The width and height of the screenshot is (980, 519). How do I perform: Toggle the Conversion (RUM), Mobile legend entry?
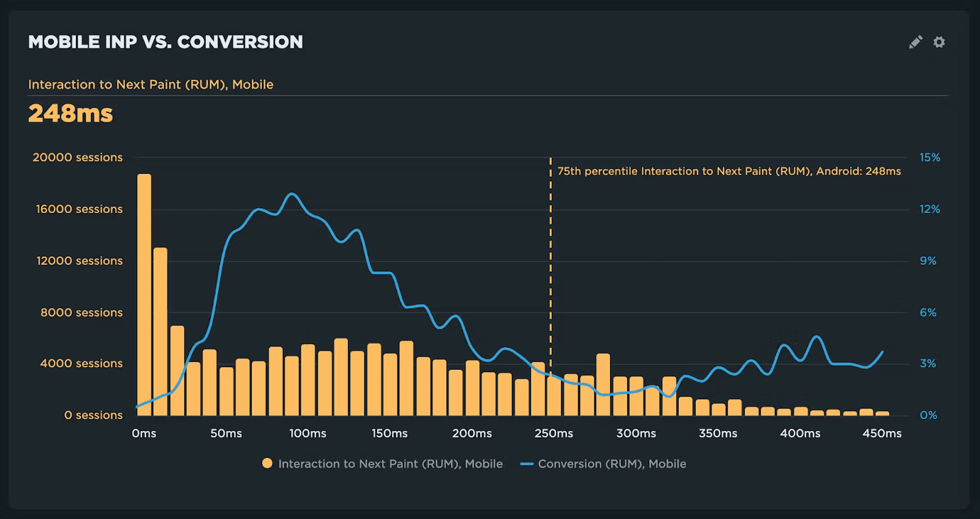[x=612, y=463]
